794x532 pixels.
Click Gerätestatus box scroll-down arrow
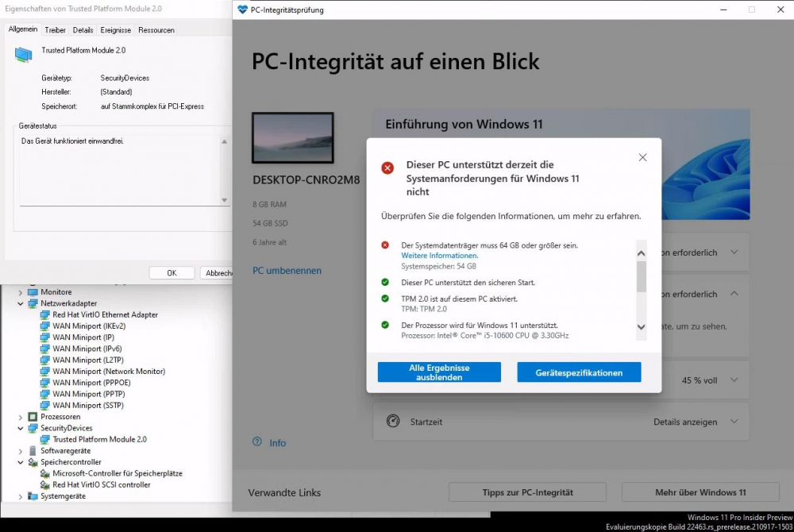[225, 200]
